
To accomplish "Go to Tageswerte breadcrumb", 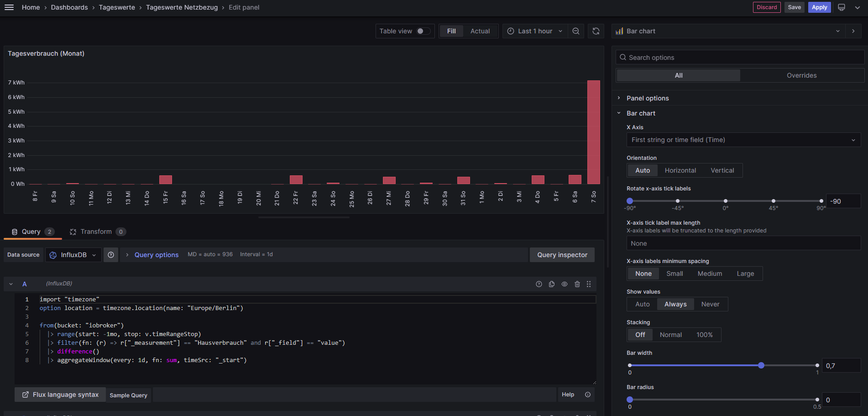I will tap(117, 7).
